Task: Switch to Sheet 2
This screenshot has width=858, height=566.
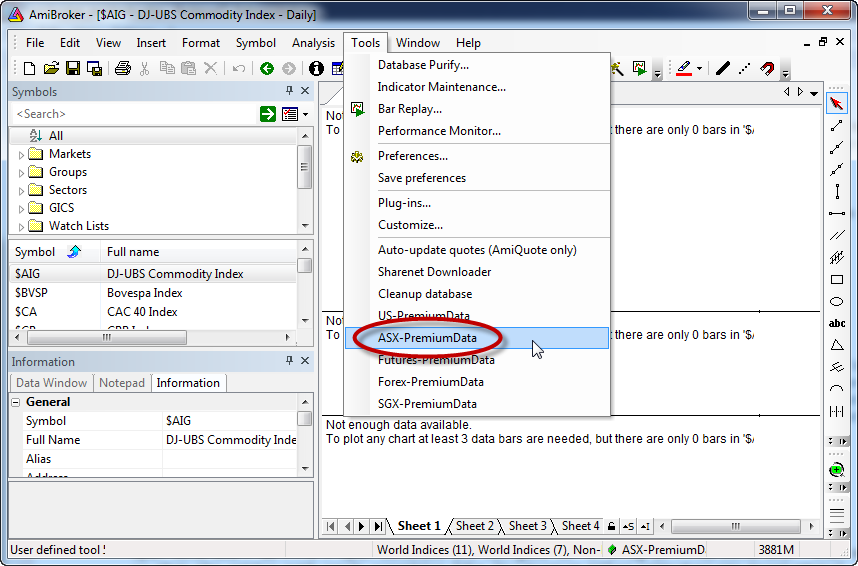Action: [474, 526]
